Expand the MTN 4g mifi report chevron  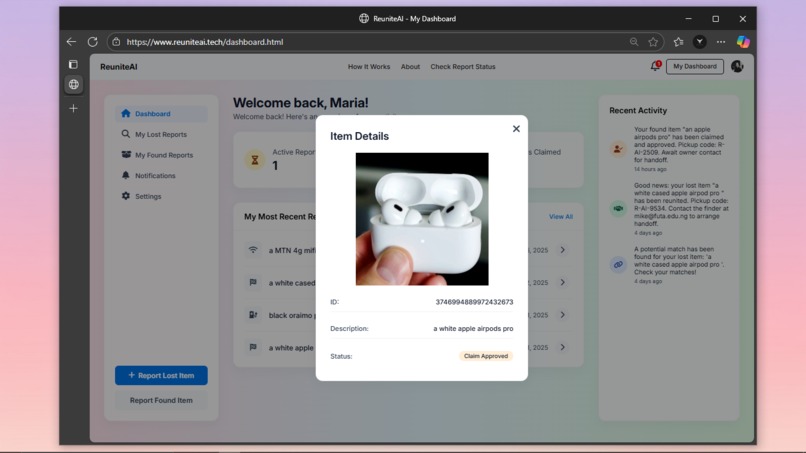point(562,250)
